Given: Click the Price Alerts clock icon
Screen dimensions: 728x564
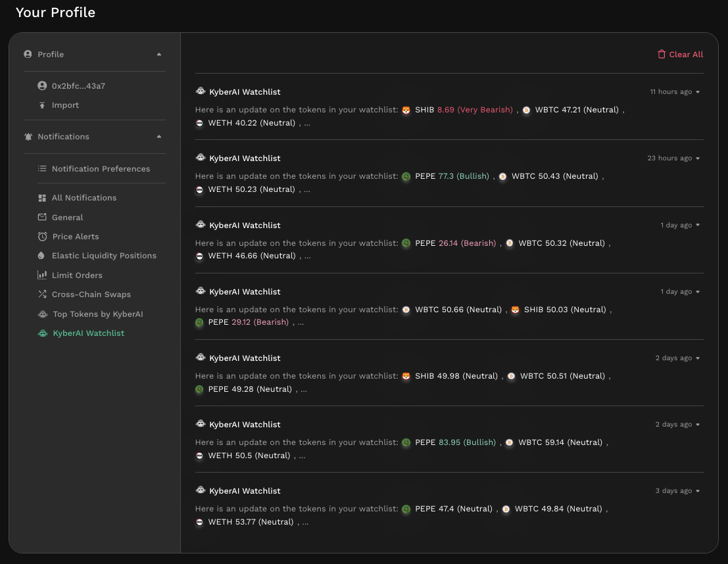Looking at the screenshot, I should pos(42,237).
